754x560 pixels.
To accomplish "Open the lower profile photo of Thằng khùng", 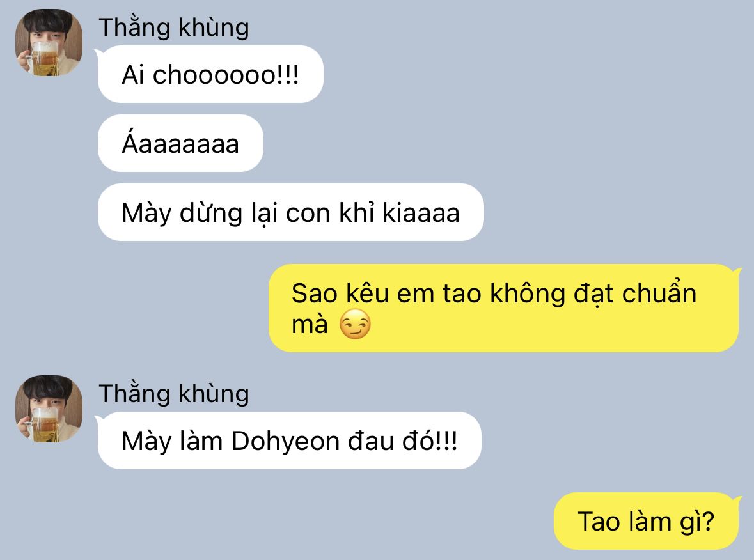I will (49, 408).
